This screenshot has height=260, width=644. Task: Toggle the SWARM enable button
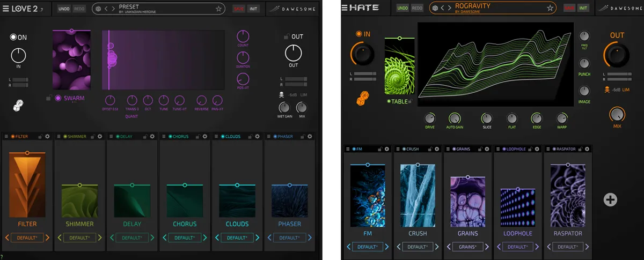pyautogui.click(x=58, y=98)
